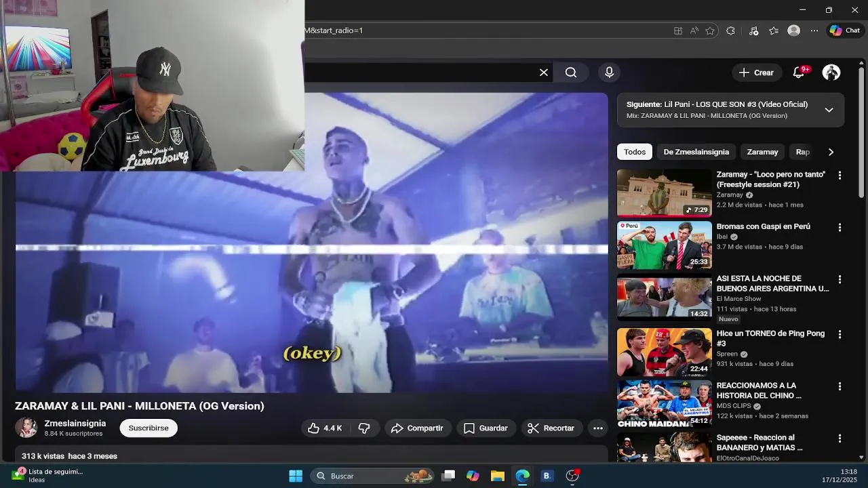
Task: Open Edge extensions puzzle icon
Action: (x=730, y=30)
